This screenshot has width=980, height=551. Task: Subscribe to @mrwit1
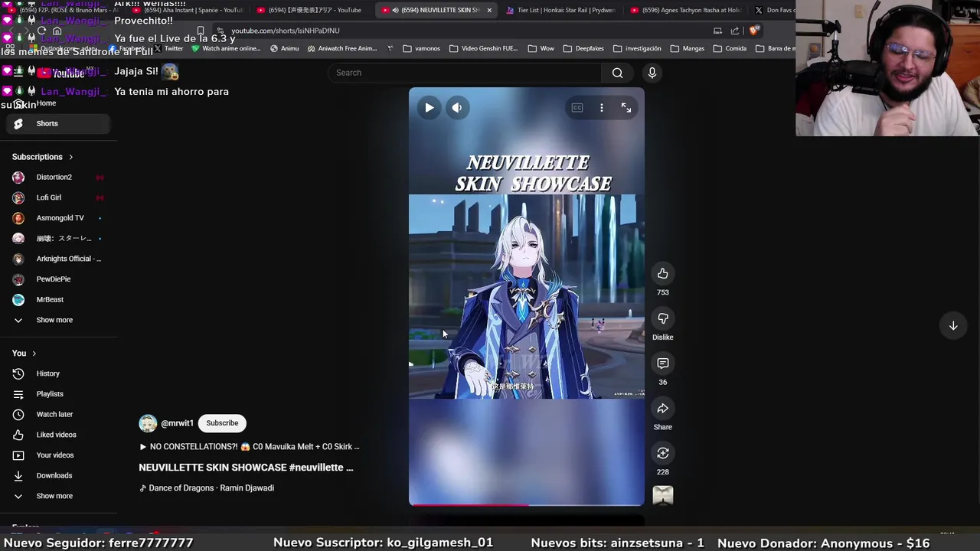coord(222,423)
